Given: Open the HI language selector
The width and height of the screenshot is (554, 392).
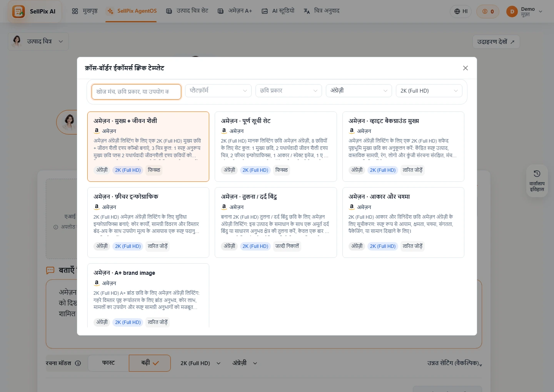Looking at the screenshot, I should click(461, 12).
